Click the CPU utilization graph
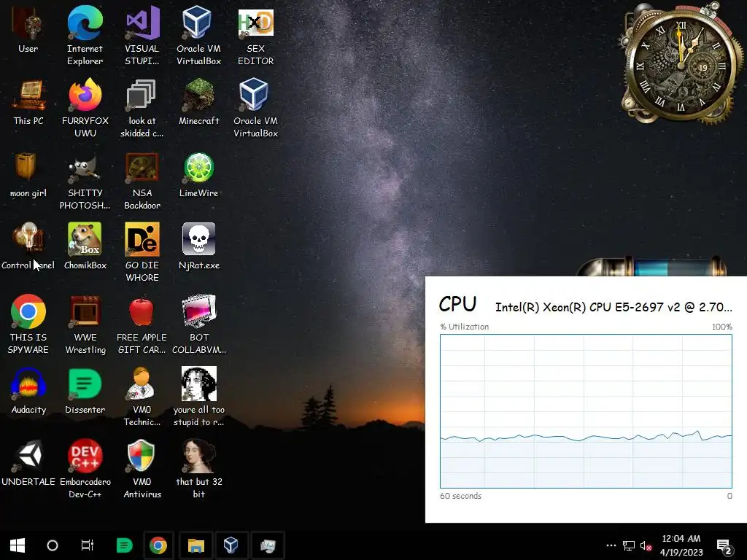Image resolution: width=747 pixels, height=560 pixels. click(586, 411)
